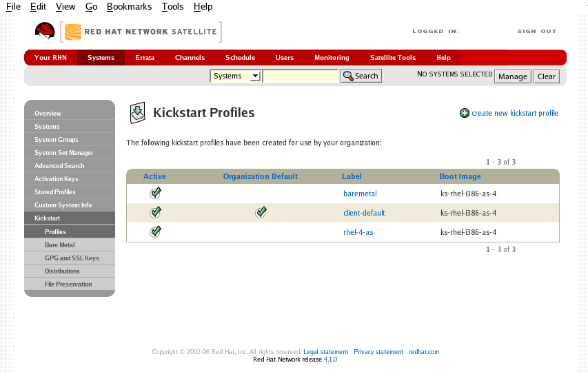This screenshot has height=374, width=588.
Task: Click Active checkmark for rhel-4-as profile
Action: coord(155,232)
